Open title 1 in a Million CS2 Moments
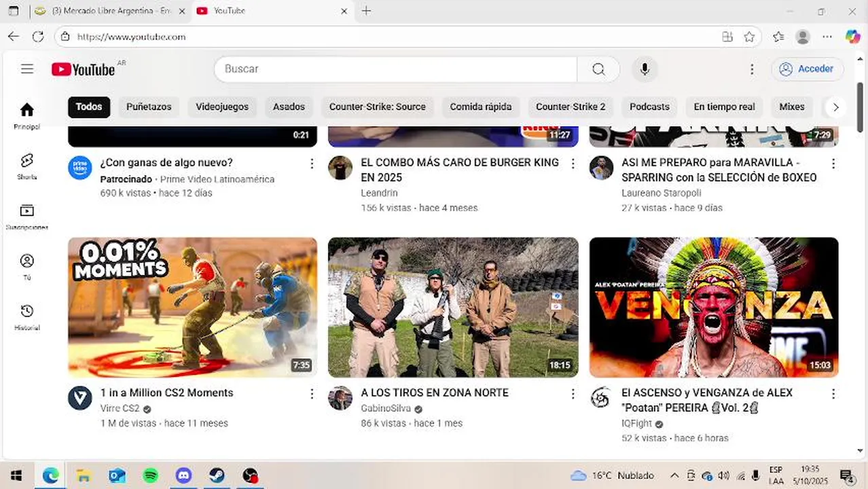 (x=166, y=393)
